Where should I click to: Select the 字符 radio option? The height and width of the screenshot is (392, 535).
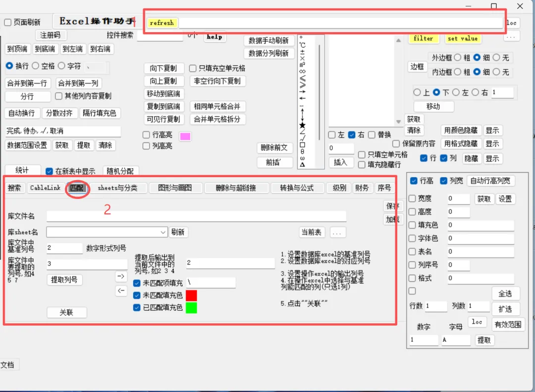tap(61, 66)
